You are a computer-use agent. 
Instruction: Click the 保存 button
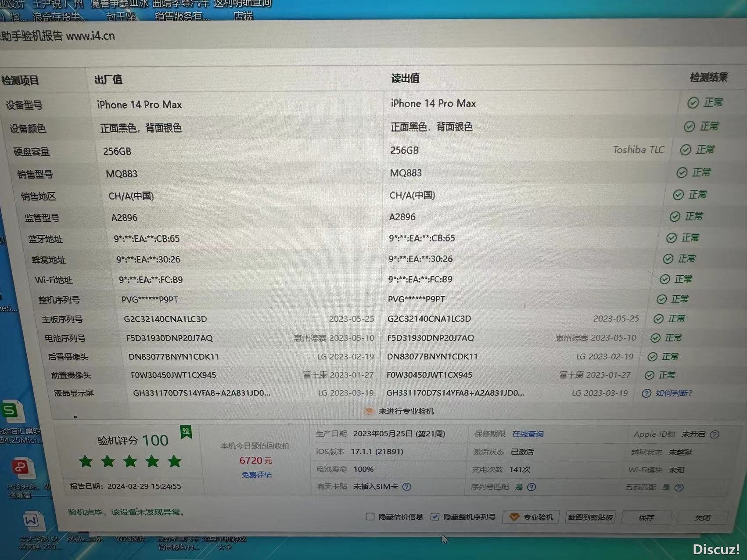646,518
